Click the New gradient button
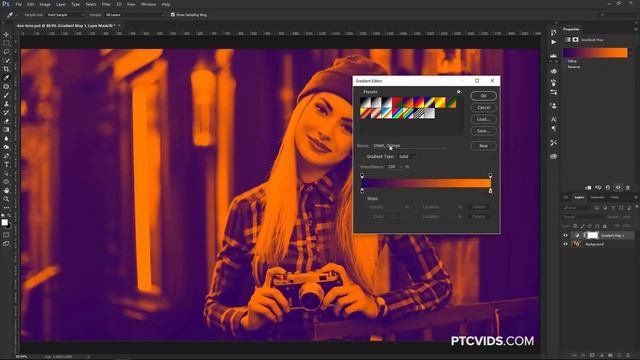The image size is (640, 360). coord(483,146)
